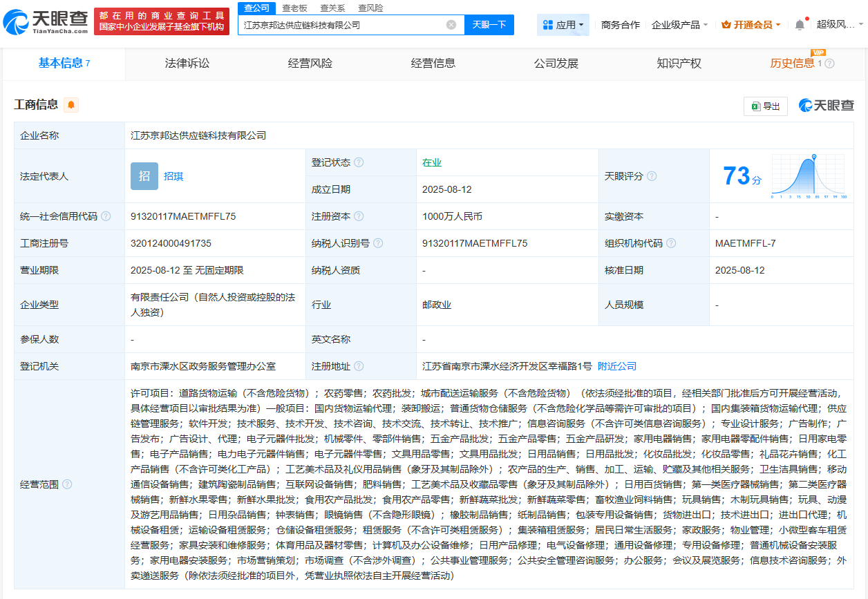Expand the 企业级产品 dropdown
Image resolution: width=868 pixels, height=599 pixels.
679,23
